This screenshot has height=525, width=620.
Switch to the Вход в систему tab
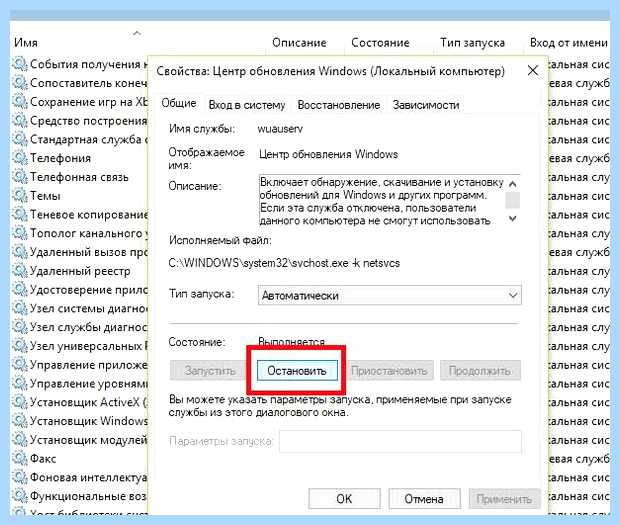tap(247, 105)
